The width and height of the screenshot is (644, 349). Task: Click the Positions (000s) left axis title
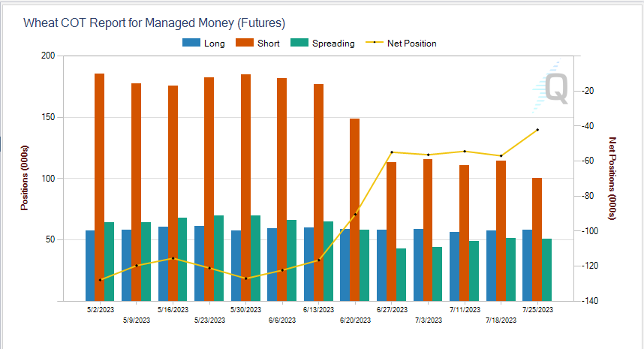click(25, 178)
